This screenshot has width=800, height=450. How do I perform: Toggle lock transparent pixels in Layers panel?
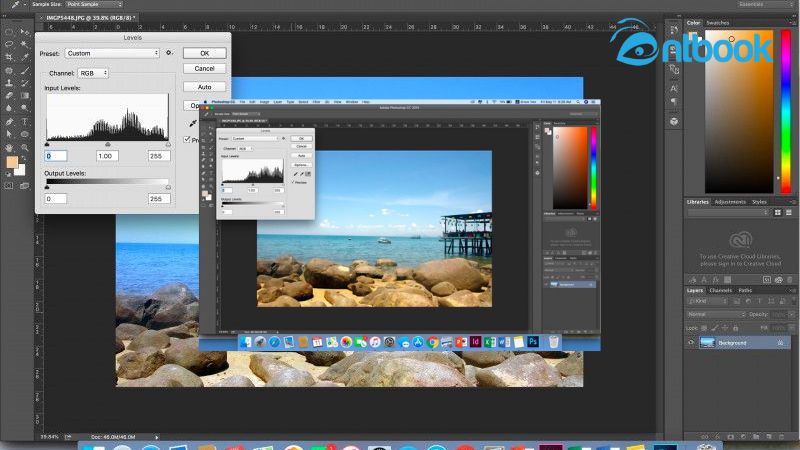tap(704, 328)
